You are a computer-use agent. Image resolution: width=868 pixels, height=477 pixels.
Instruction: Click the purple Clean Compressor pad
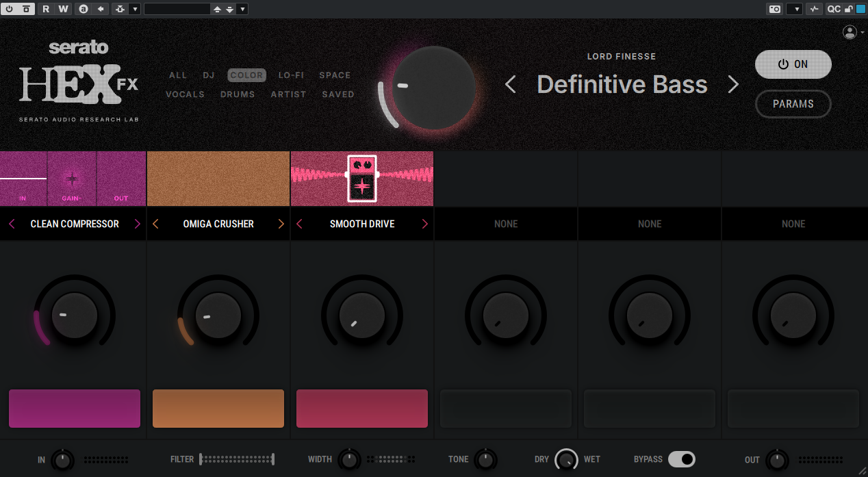coord(75,409)
